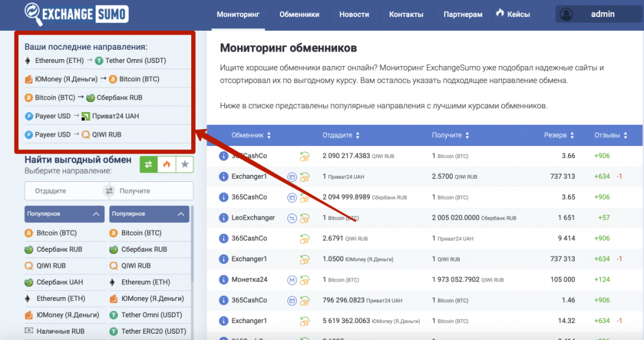Open Кейсы with flame icon

tap(513, 14)
